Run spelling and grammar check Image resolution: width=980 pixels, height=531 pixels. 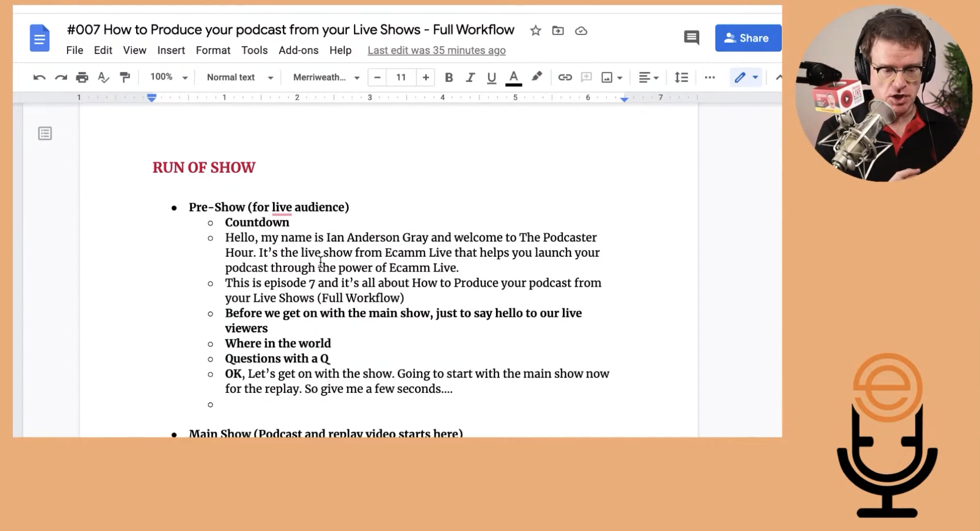(x=103, y=77)
